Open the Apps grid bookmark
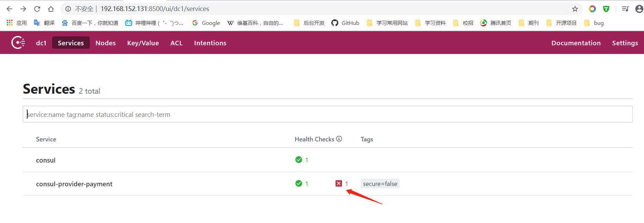 [x=17, y=23]
